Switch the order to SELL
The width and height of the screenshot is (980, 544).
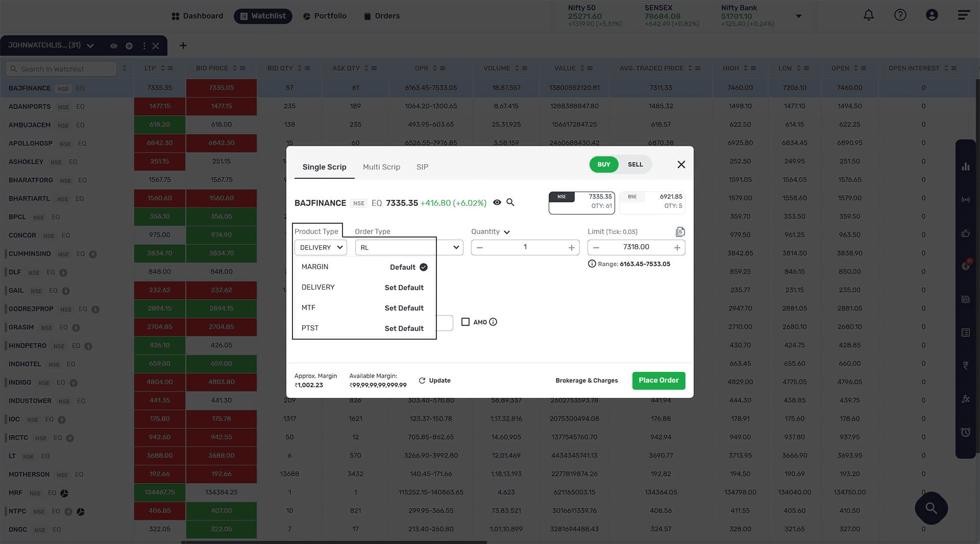pyautogui.click(x=635, y=164)
